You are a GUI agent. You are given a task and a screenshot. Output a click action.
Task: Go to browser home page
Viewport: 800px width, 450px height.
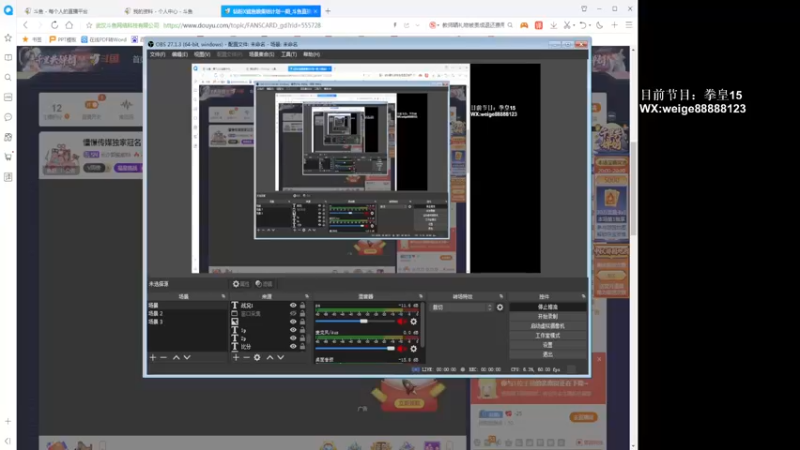tap(69, 25)
